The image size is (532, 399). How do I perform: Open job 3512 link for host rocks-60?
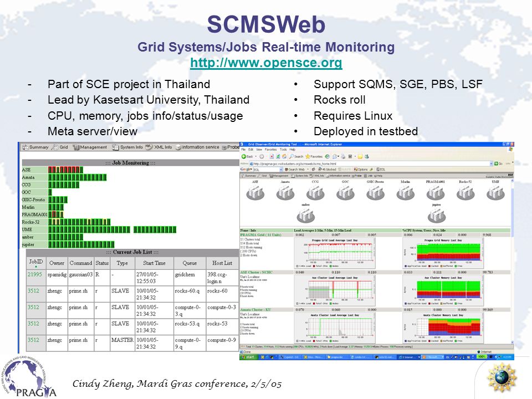pos(33,291)
